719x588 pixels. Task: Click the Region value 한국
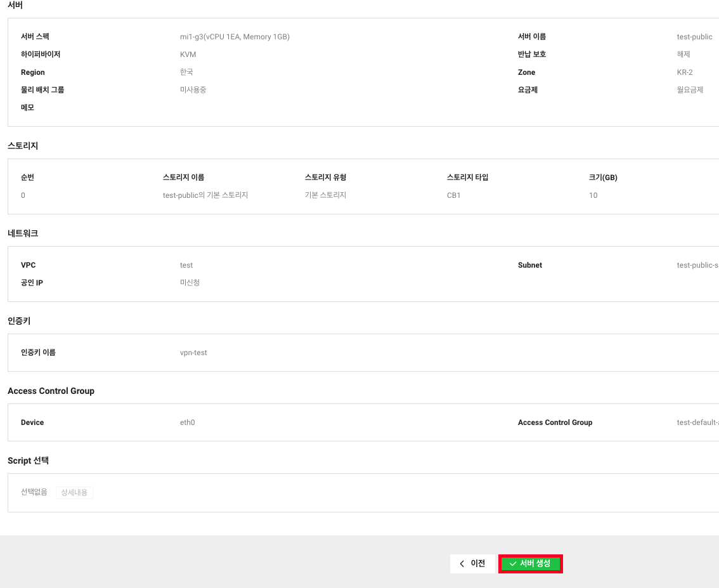[186, 72]
